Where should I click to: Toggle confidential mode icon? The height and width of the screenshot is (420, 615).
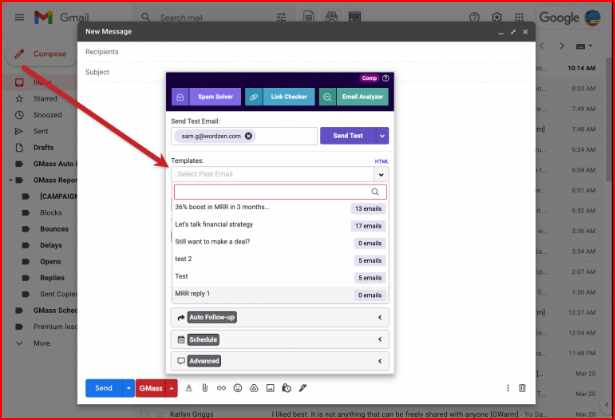pos(287,388)
